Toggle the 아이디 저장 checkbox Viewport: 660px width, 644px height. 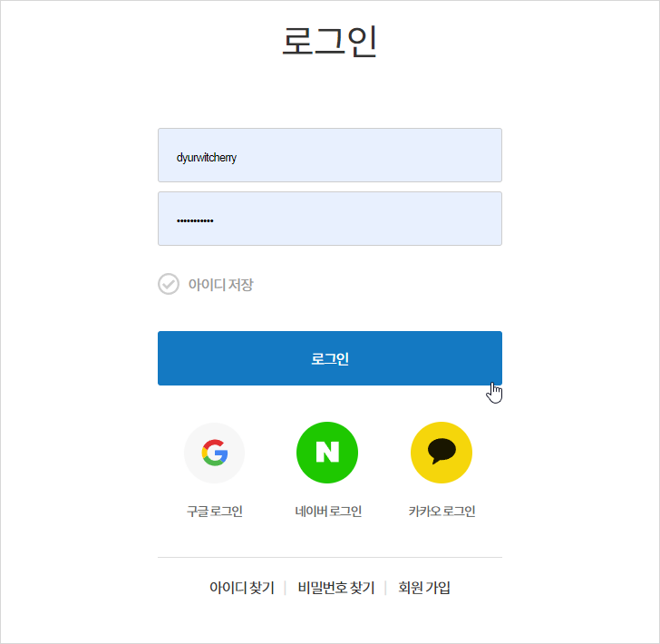pos(169,284)
